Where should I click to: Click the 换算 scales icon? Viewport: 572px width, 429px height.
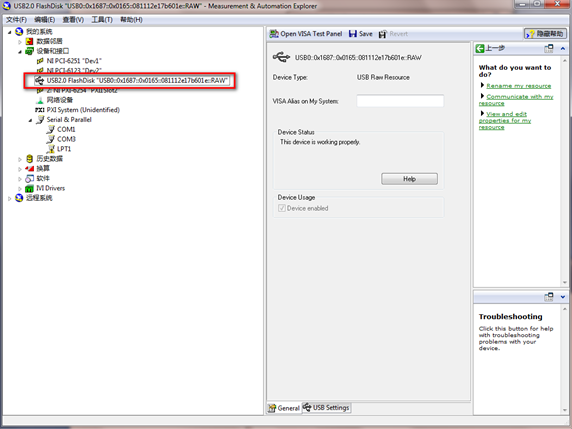(30, 169)
